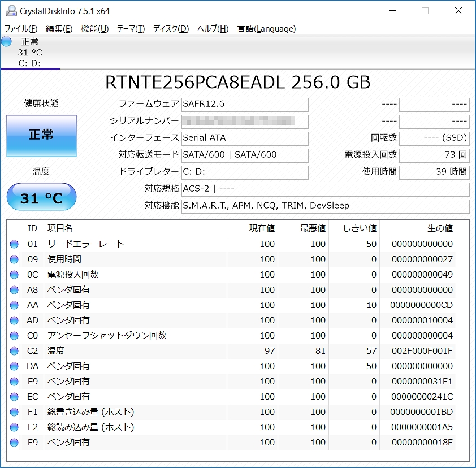Click the 31 °C temperature button
Image resolution: width=476 pixels, height=468 pixels.
tap(42, 197)
